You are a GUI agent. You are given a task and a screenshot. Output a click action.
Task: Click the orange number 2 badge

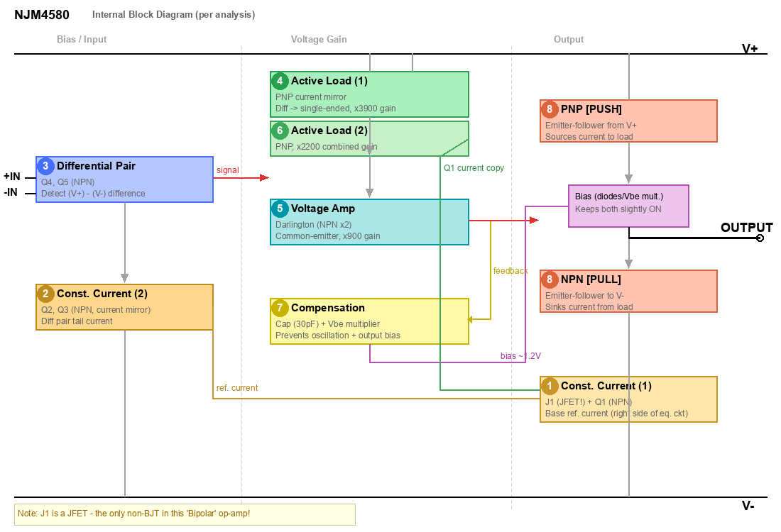(45, 294)
